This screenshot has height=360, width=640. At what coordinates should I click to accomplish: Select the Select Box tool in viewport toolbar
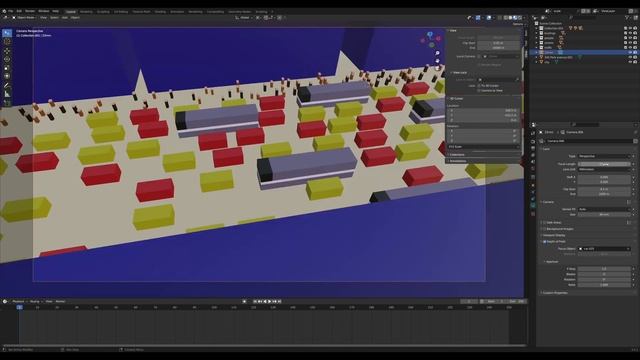pos(7,33)
